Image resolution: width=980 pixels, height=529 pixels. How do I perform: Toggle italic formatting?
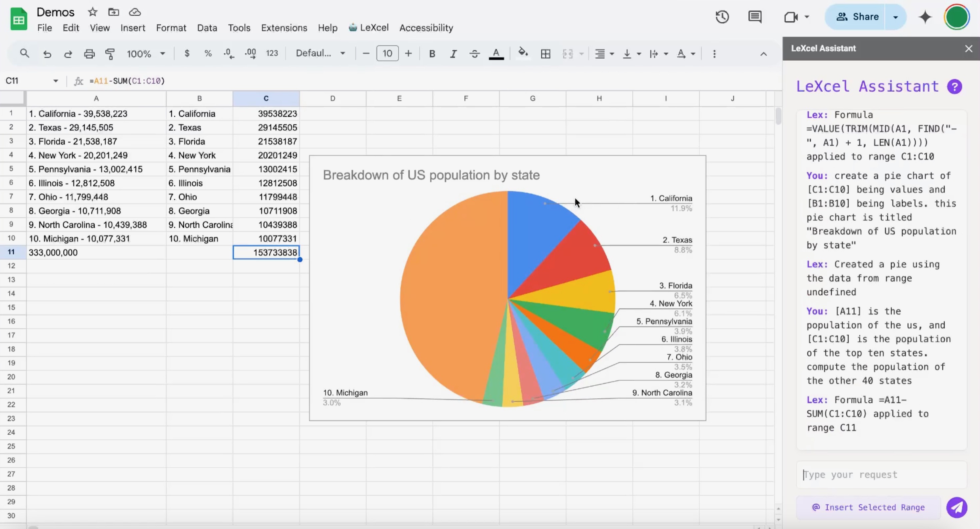(x=453, y=54)
